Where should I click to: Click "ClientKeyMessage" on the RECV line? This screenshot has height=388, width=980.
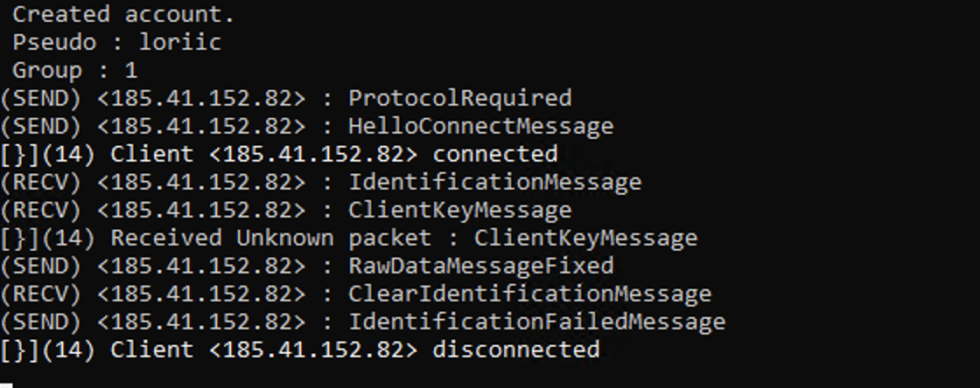460,211
